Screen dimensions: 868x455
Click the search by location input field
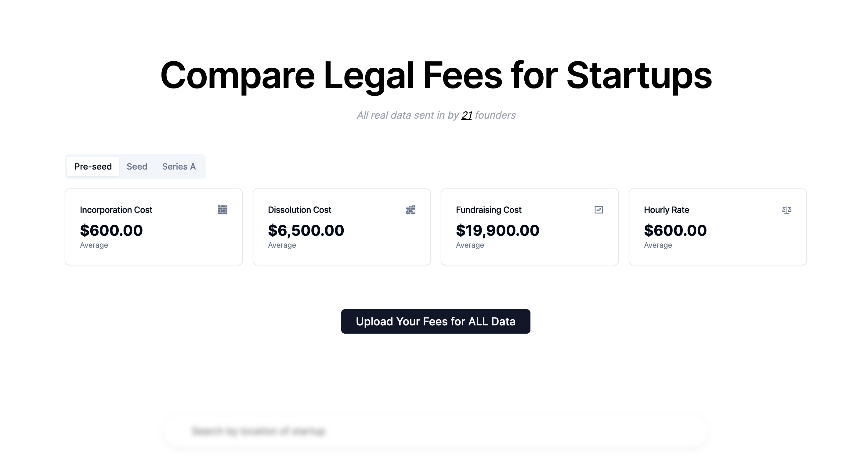(434, 431)
